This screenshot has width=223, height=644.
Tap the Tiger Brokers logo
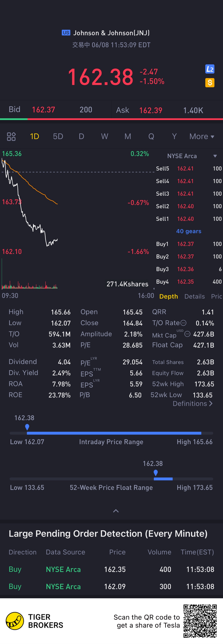[x=15, y=621]
